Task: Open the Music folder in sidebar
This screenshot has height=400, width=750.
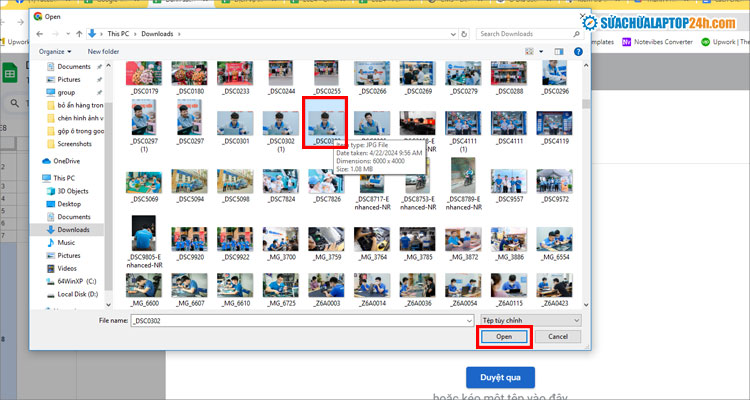Action: click(66, 242)
